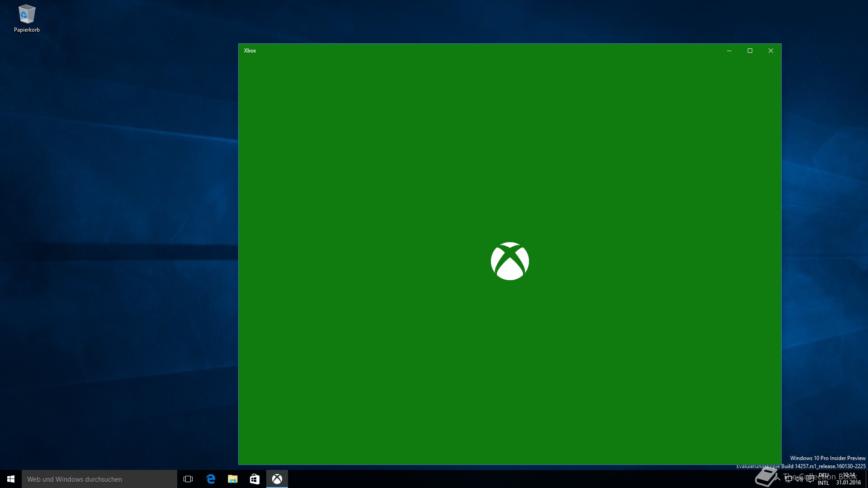Open Task View from the taskbar
The width and height of the screenshot is (868, 488).
188,479
